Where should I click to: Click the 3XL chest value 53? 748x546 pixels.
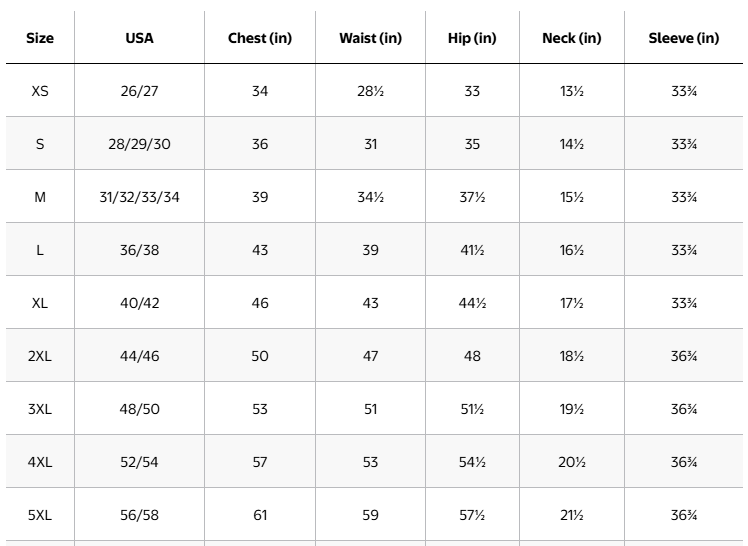260,409
